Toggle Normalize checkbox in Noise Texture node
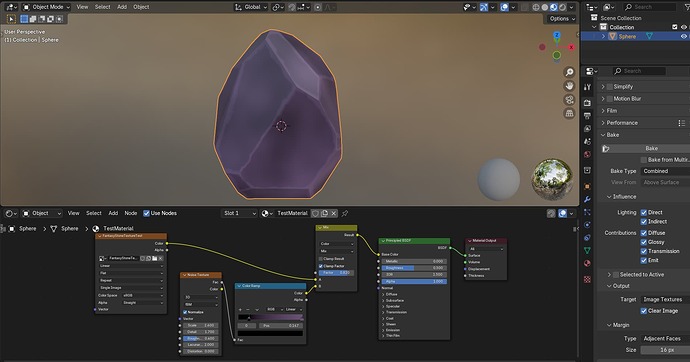Image resolution: width=690 pixels, height=362 pixels. coord(185,312)
